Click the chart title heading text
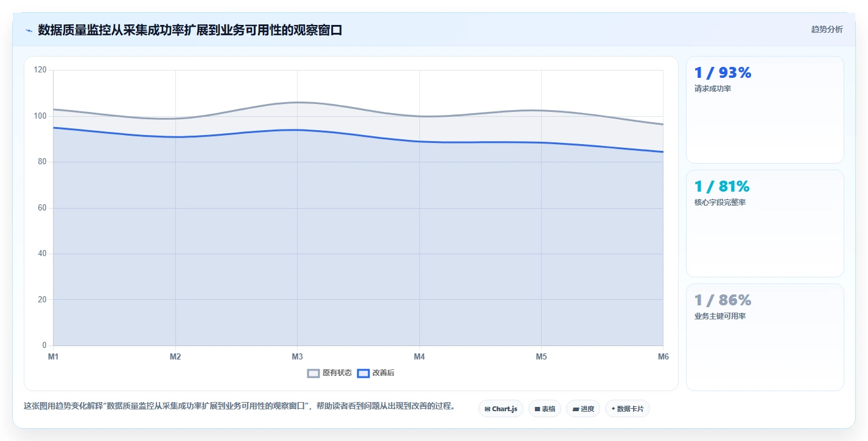Viewport: 868px width, 441px height. [190, 30]
